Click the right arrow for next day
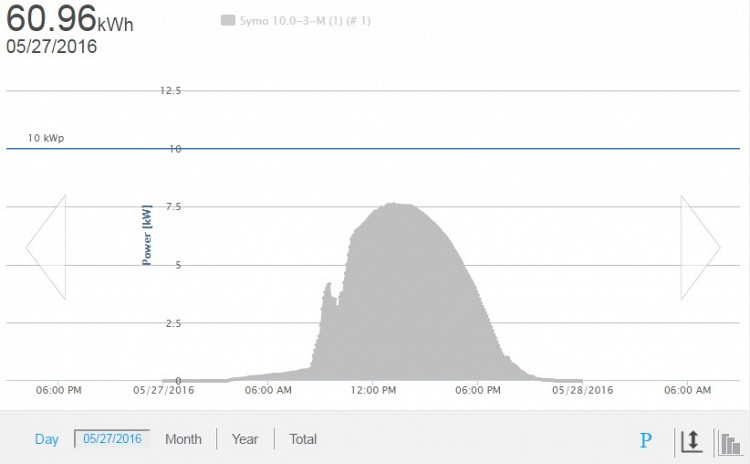750x464 pixels. tap(700, 247)
